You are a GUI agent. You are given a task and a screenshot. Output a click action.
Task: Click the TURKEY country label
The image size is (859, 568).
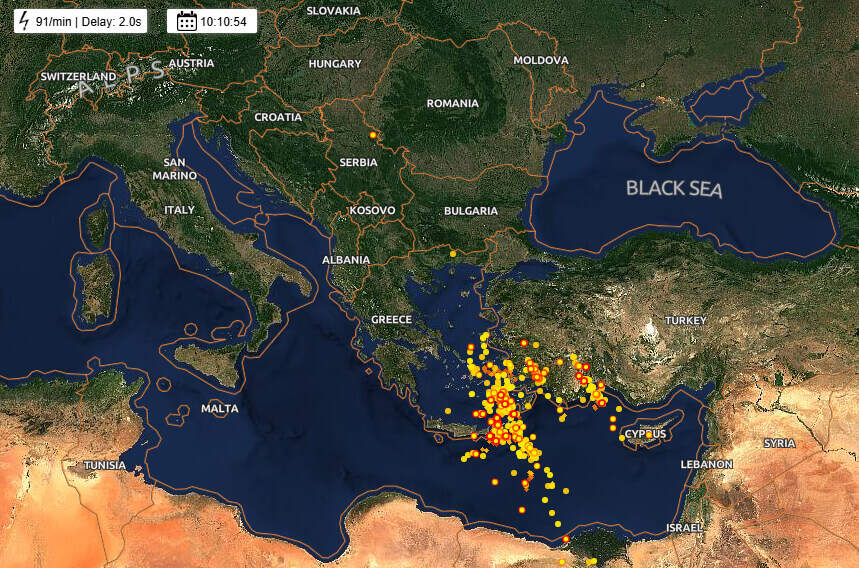click(x=686, y=320)
